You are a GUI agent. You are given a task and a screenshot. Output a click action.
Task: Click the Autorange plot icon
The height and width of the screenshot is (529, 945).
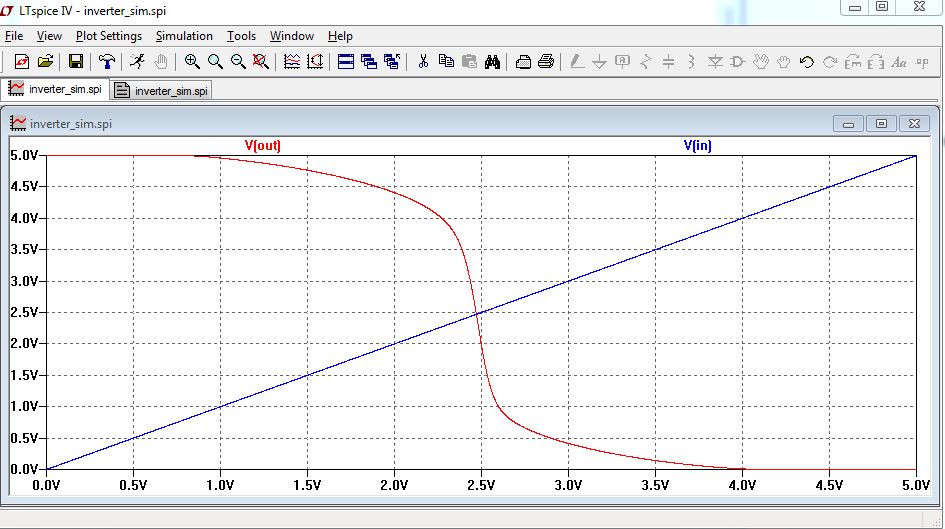(292, 62)
